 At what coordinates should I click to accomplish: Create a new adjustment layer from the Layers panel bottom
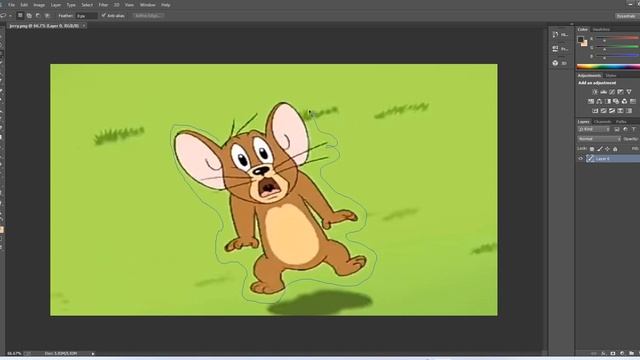(x=622, y=353)
